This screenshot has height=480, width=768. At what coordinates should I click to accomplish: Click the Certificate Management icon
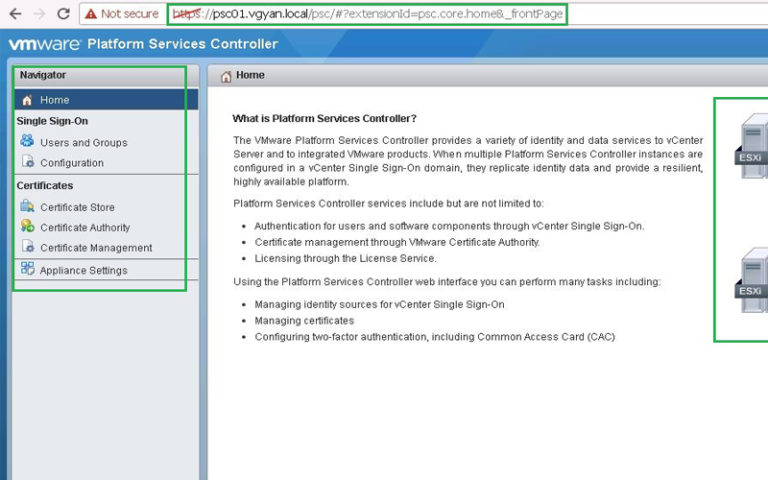(27, 247)
